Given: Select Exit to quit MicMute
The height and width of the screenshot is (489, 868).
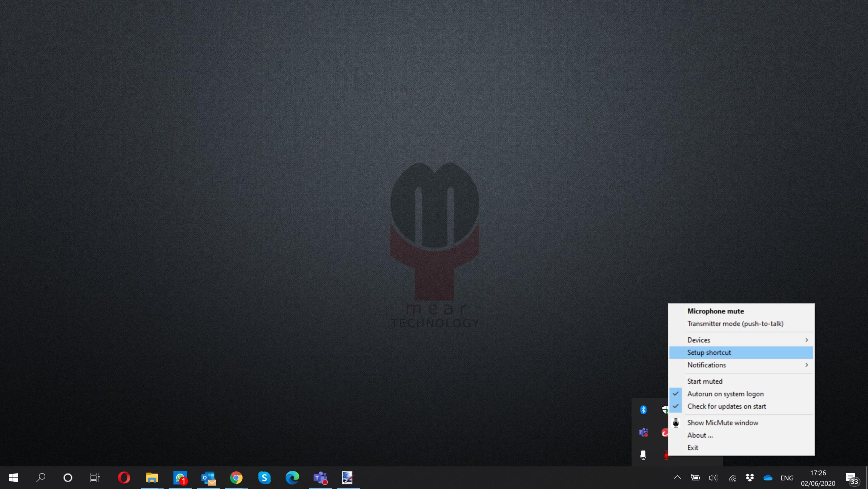Looking at the screenshot, I should click(x=741, y=447).
